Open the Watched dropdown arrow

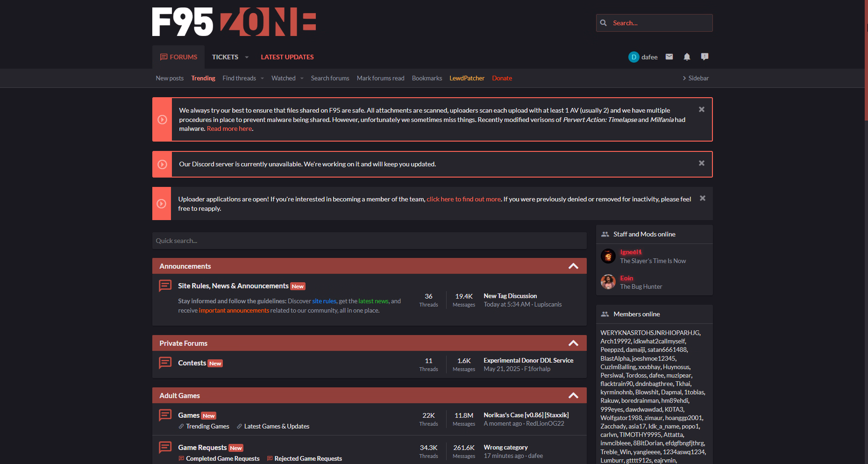pos(302,79)
